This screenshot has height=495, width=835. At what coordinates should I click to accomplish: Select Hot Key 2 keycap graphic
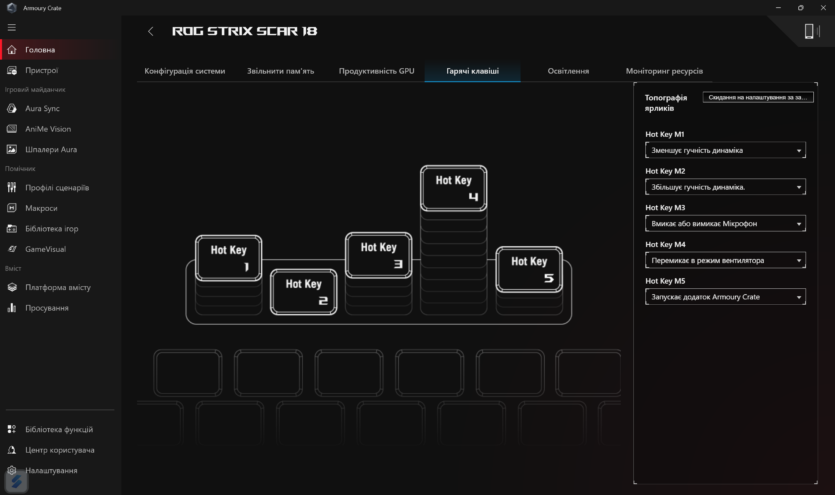coord(304,292)
